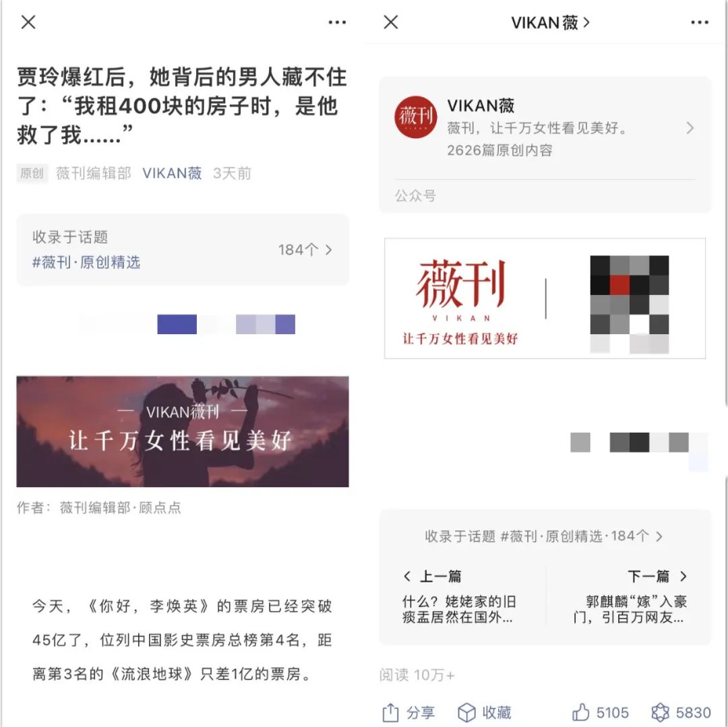Tap the 在看 flower icon showing 5830
728x727 pixels.
(681, 712)
